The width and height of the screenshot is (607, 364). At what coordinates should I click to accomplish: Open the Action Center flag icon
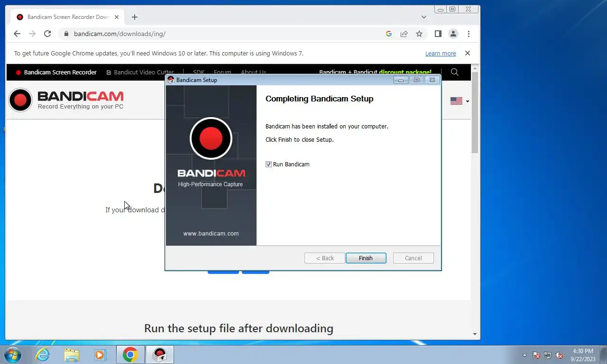tap(536, 355)
